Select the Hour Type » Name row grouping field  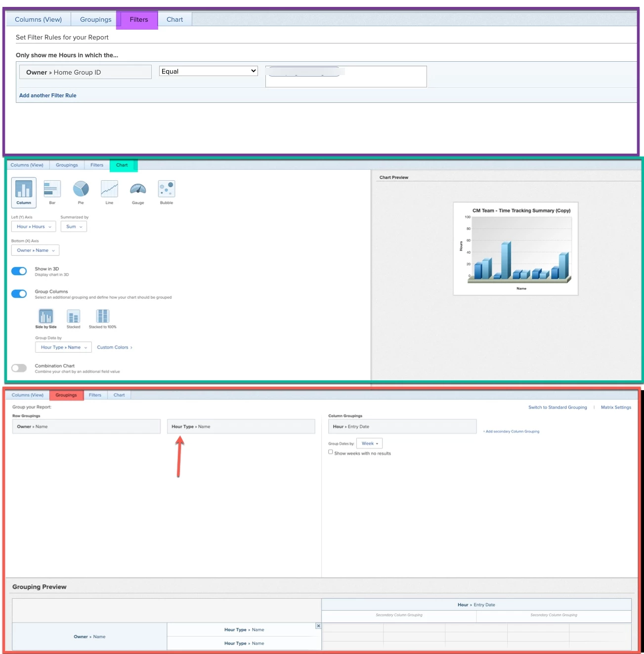(x=241, y=426)
